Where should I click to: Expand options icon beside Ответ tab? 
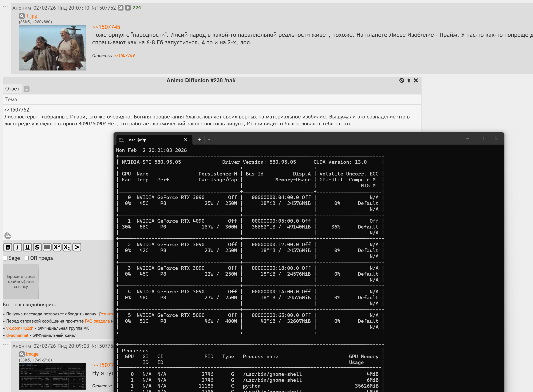(27, 89)
